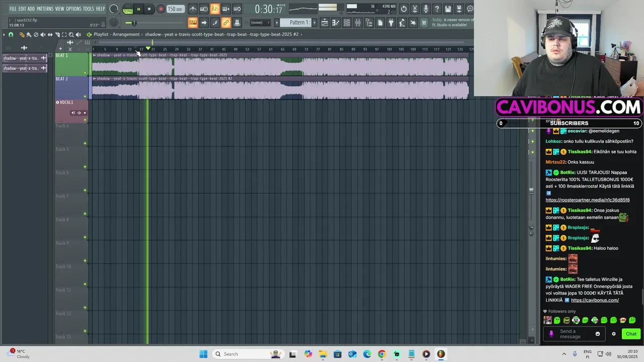Select the VOCAL1 track header
644x362 pixels.
click(71, 111)
